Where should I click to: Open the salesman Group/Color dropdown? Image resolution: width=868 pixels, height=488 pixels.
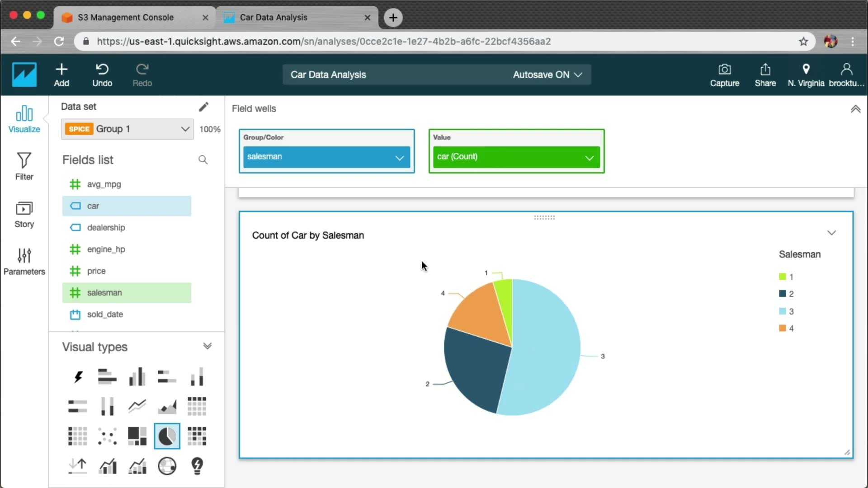tap(399, 157)
